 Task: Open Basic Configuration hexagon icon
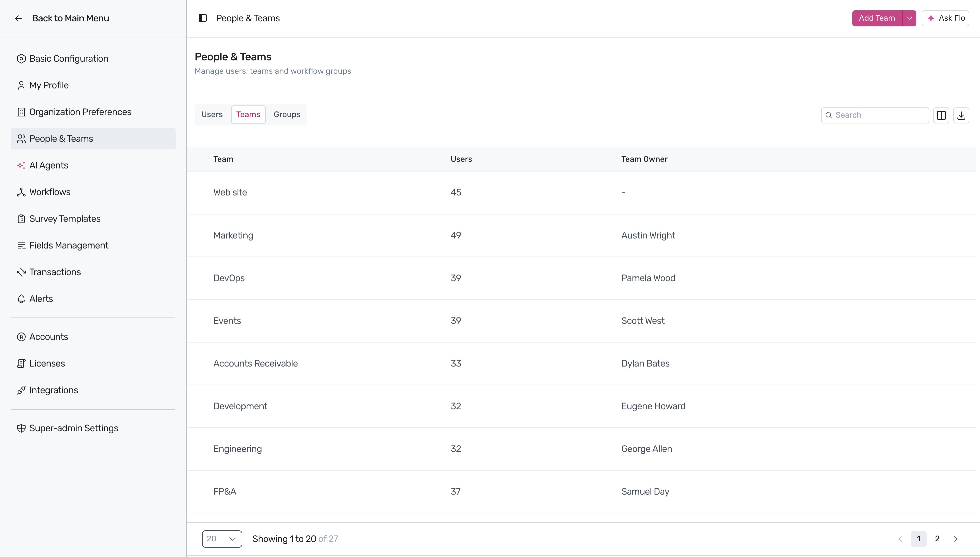tap(21, 58)
